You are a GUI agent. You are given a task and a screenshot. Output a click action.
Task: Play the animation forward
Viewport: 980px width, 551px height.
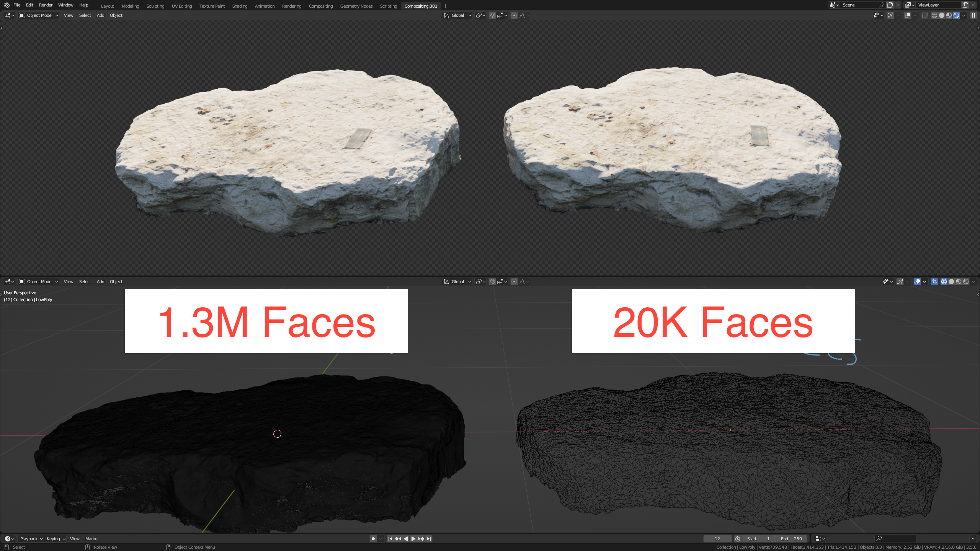pyautogui.click(x=413, y=539)
